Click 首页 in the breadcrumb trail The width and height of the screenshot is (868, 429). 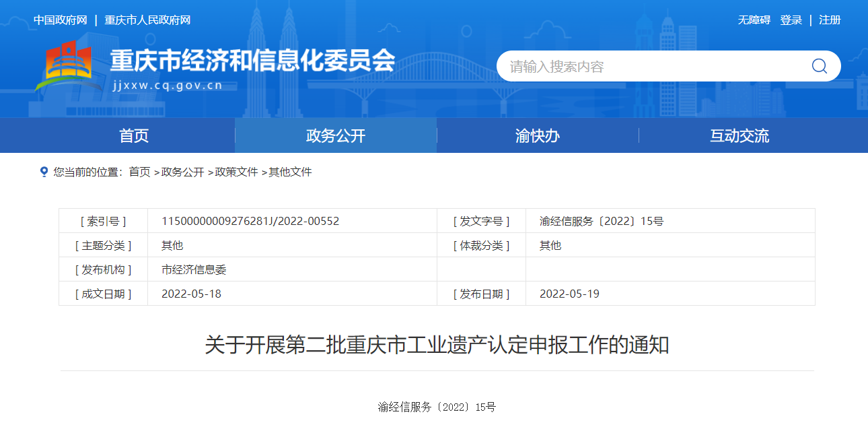coord(139,172)
